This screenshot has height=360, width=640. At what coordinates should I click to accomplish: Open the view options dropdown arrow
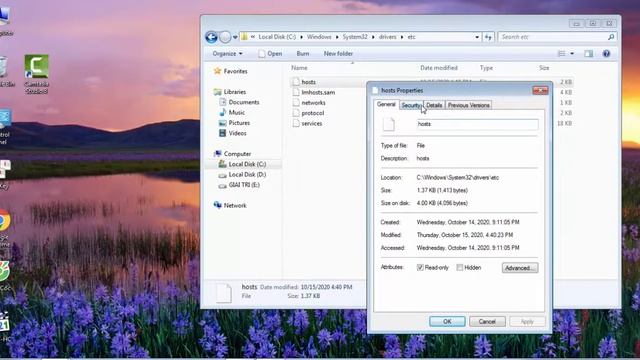[572, 54]
